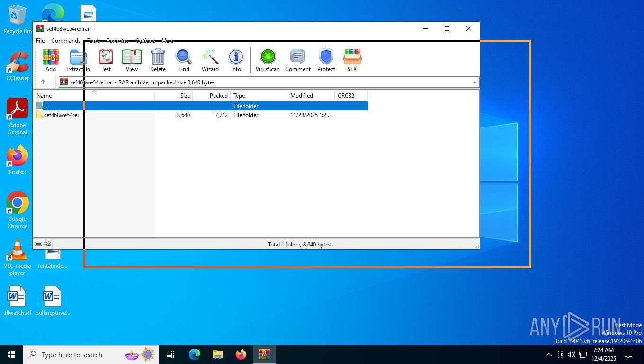The height and width of the screenshot is (364, 644).
Task: Show archive Info
Action: click(x=236, y=61)
